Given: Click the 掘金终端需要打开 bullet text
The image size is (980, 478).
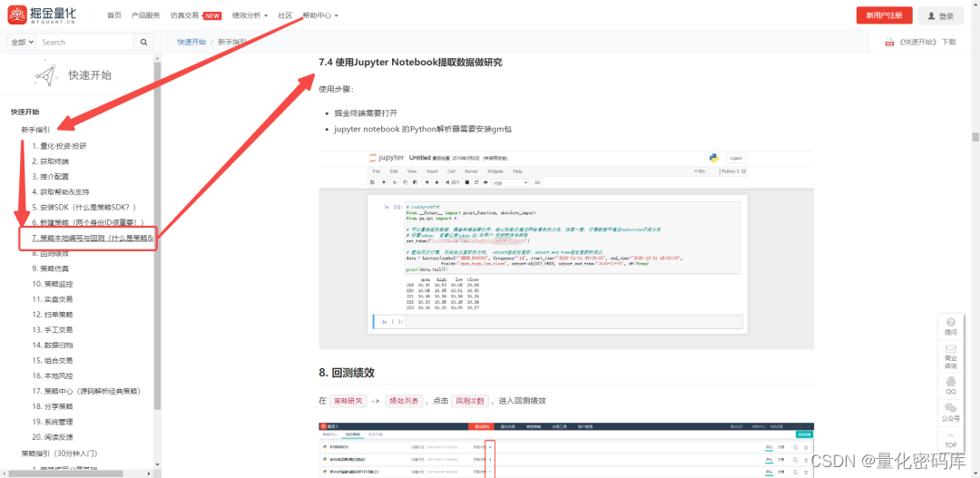Looking at the screenshot, I should 366,113.
